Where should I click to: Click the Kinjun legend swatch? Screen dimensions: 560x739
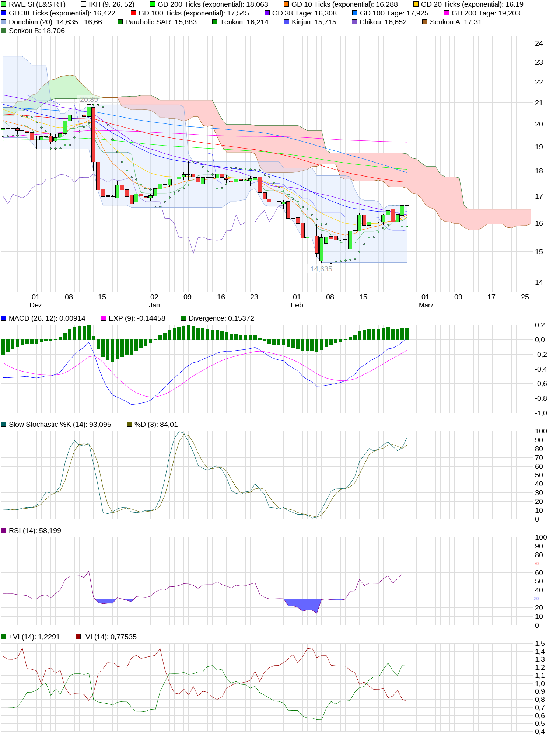tap(287, 22)
